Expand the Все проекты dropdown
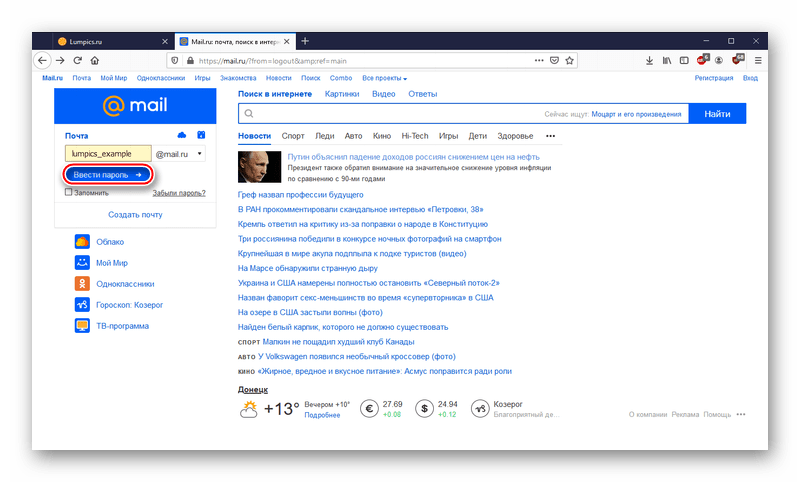 (x=384, y=78)
